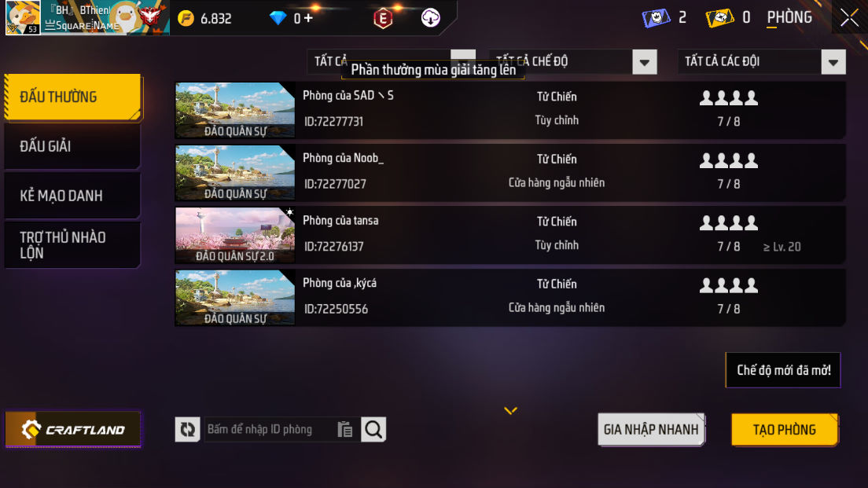Switch to the Đấu Giải tab
The width and height of the screenshot is (868, 488).
(x=72, y=146)
